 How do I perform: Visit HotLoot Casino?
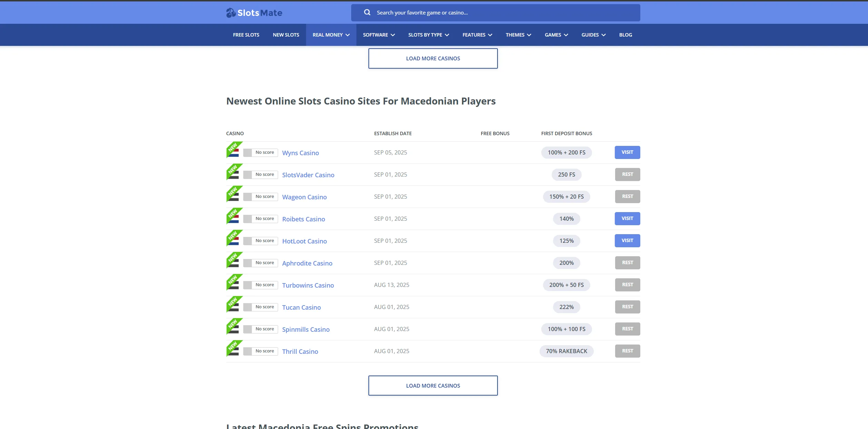point(627,241)
